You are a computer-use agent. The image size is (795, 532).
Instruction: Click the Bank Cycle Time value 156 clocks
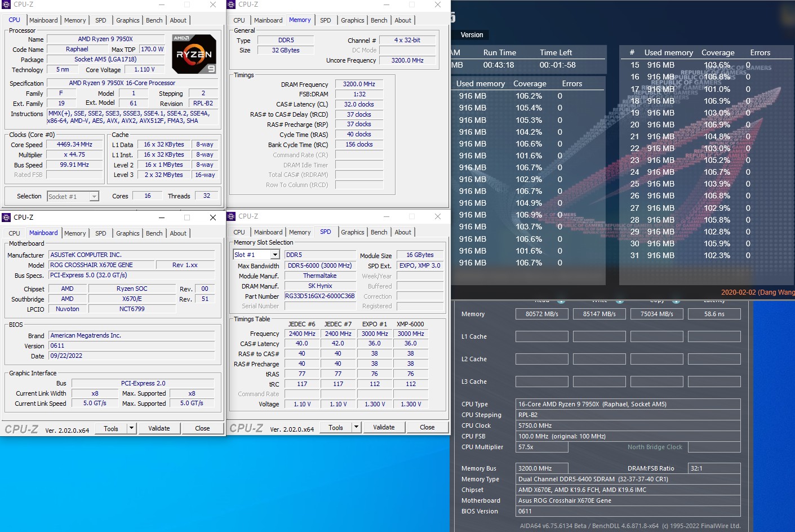click(x=359, y=145)
